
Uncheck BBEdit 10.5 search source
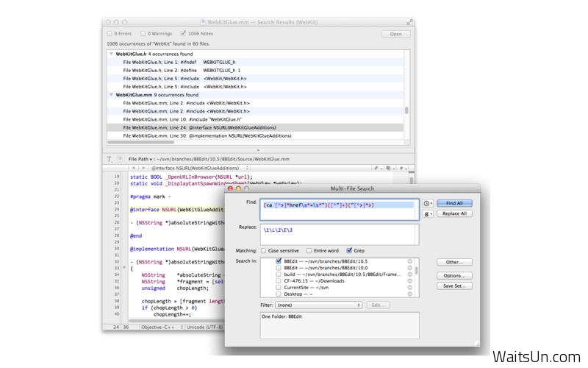pos(279,261)
